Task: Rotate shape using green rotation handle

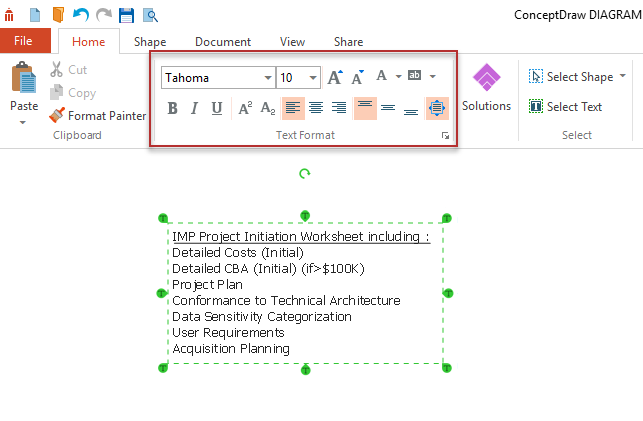Action: point(304,174)
